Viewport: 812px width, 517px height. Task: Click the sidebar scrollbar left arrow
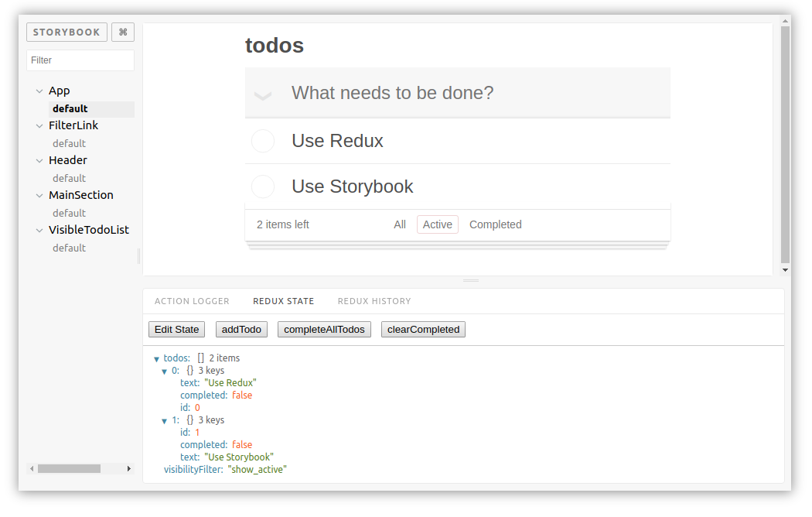click(30, 468)
